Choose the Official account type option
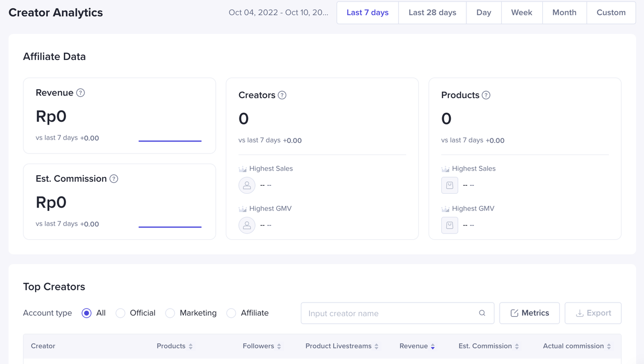 tap(121, 313)
